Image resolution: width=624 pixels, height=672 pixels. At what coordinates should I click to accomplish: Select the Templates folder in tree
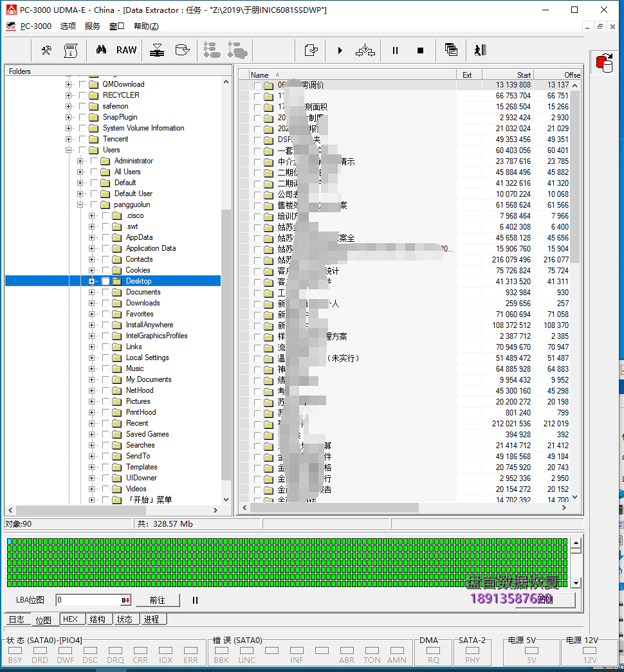click(142, 467)
